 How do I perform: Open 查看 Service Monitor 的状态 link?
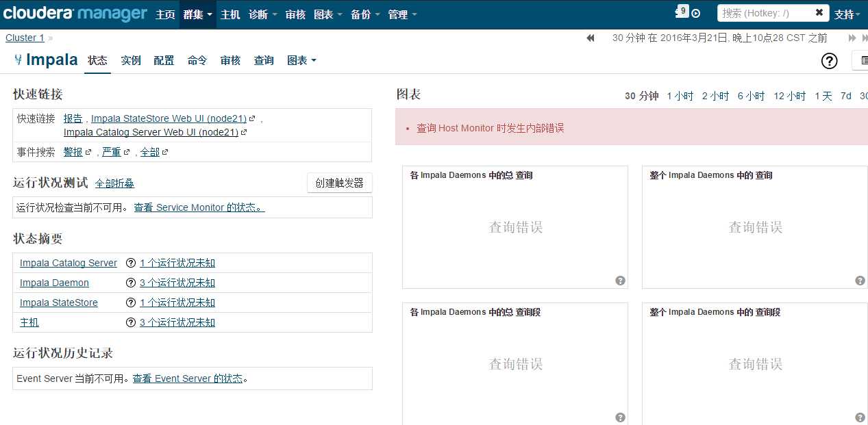pyautogui.click(x=199, y=207)
